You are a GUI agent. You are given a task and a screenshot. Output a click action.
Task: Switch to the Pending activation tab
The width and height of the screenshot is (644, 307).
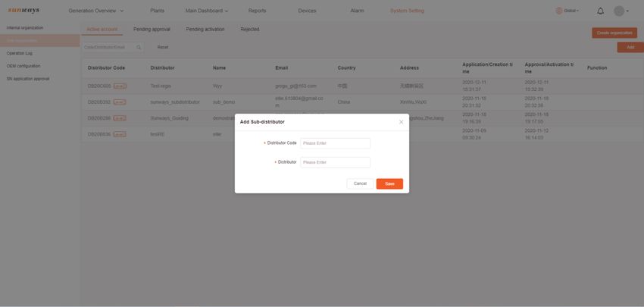[x=205, y=30]
